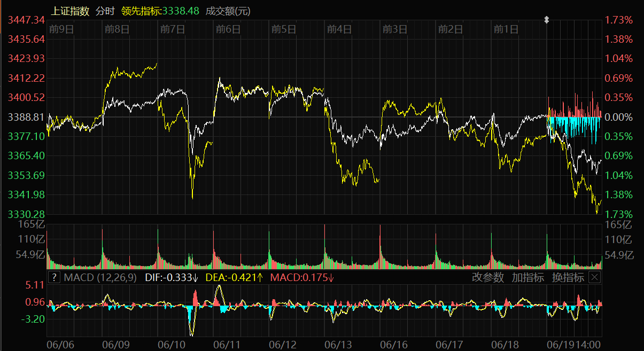Switch to the 分时 chart view

coord(105,11)
